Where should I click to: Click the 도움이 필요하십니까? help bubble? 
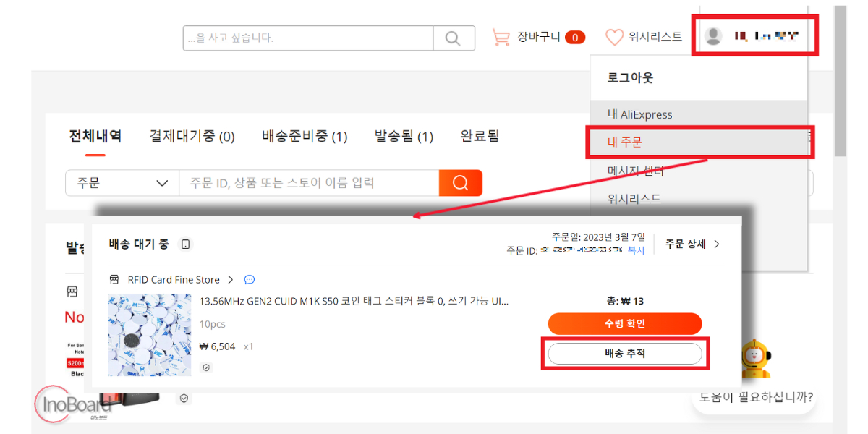click(755, 397)
